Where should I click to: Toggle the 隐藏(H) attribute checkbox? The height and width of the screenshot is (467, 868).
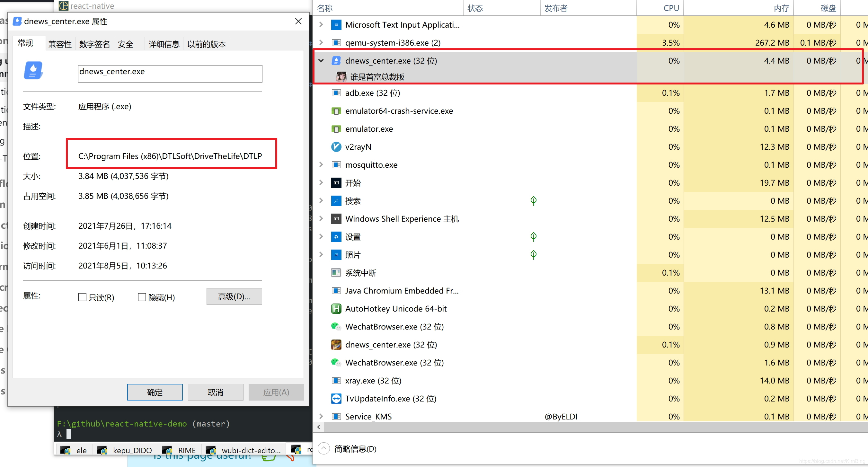point(142,297)
